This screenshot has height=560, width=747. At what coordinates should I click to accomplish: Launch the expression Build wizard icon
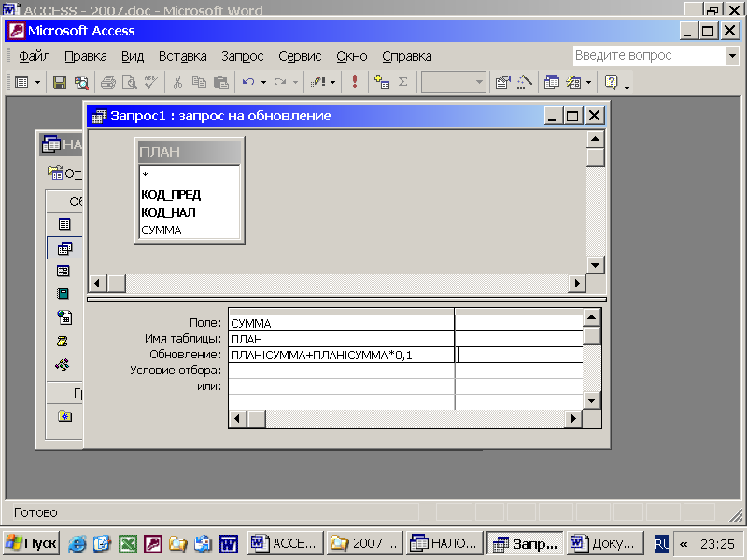pyautogui.click(x=525, y=82)
